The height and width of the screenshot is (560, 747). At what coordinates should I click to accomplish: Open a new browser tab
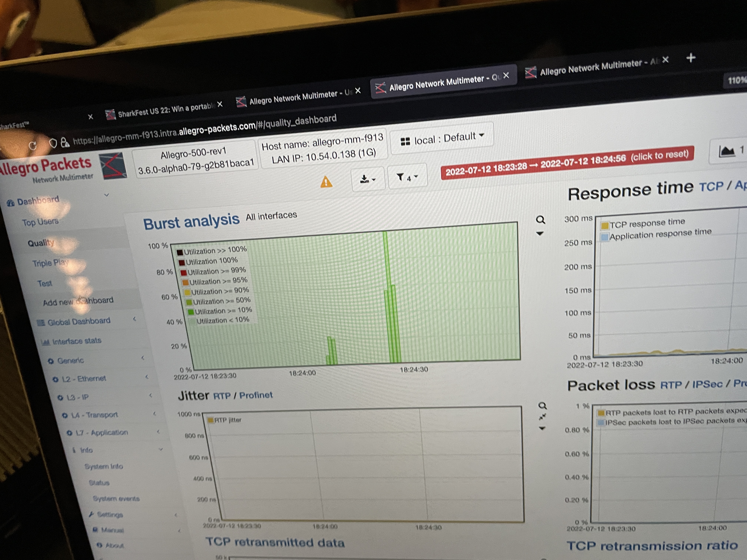(691, 58)
